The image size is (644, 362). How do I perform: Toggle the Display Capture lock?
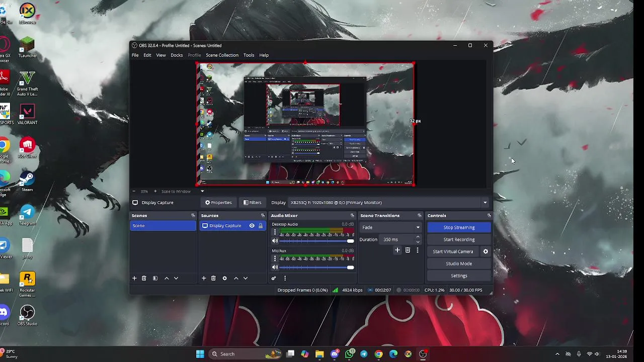(260, 226)
